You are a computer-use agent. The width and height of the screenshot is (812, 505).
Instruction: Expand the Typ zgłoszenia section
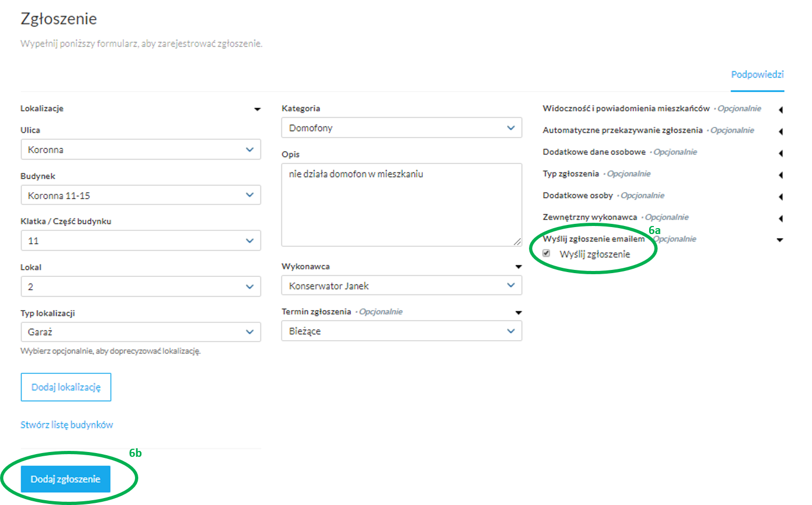780,175
